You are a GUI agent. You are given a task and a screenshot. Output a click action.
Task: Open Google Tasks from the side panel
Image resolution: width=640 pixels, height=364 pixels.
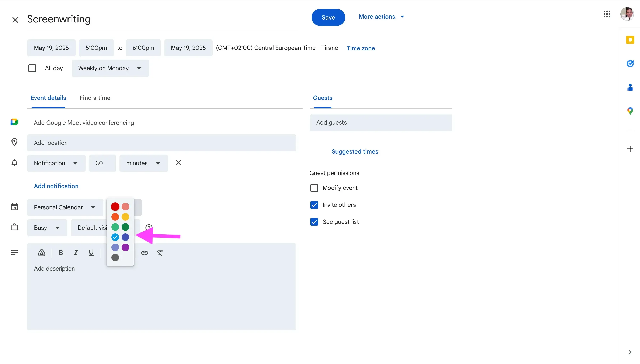(x=630, y=63)
